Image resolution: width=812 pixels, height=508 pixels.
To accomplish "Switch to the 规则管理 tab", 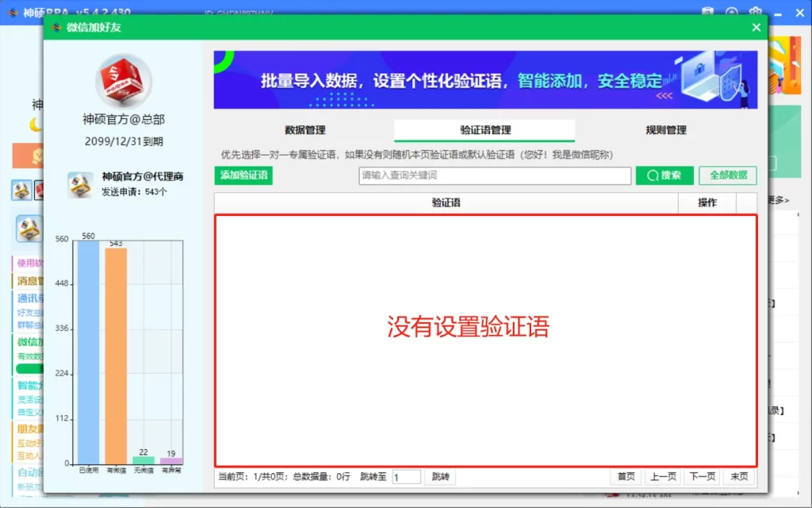I will (665, 130).
